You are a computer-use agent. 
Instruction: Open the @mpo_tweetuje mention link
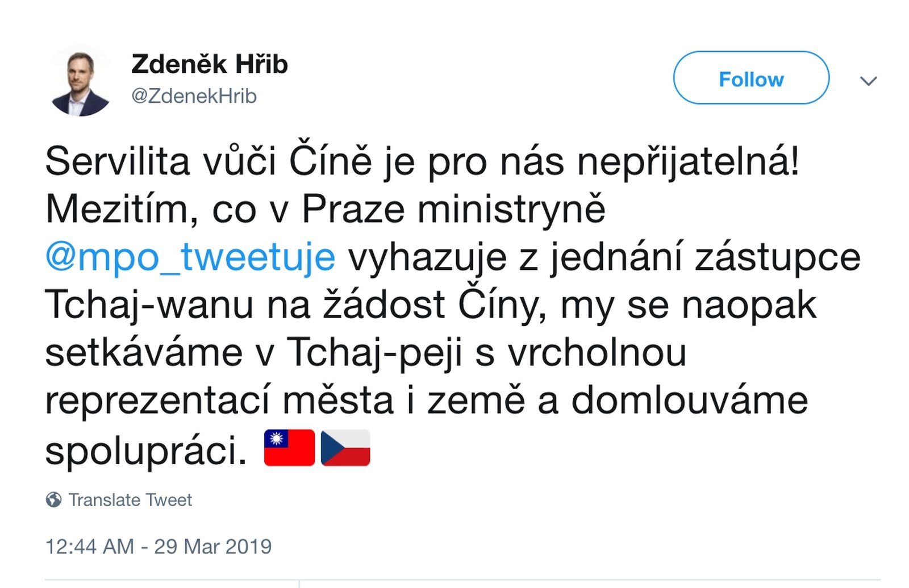[190, 257]
